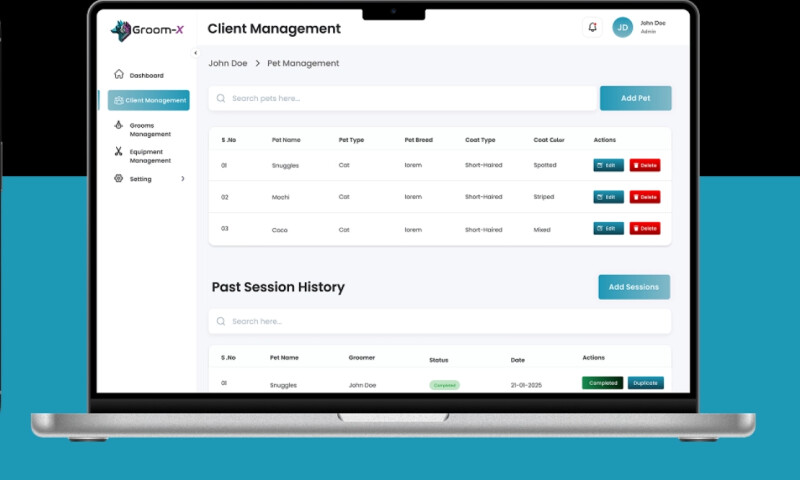Expand the Setting submenu chevron
The height and width of the screenshot is (480, 800).
coord(182,179)
